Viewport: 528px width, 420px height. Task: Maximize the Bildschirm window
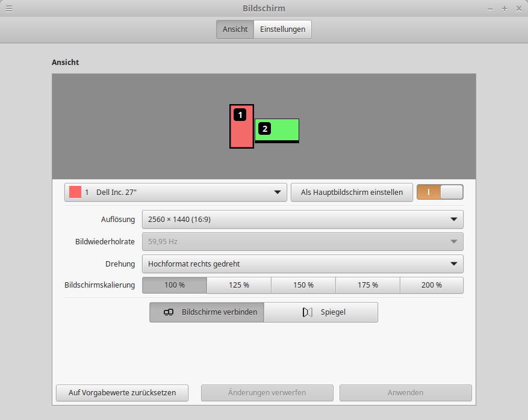[x=505, y=9]
